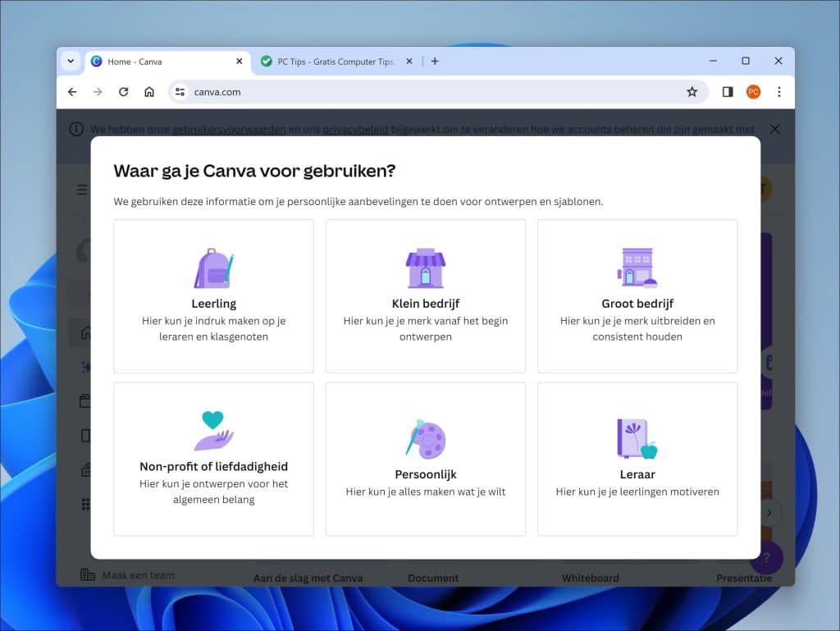Open the privacybeleid link in banner

355,129
